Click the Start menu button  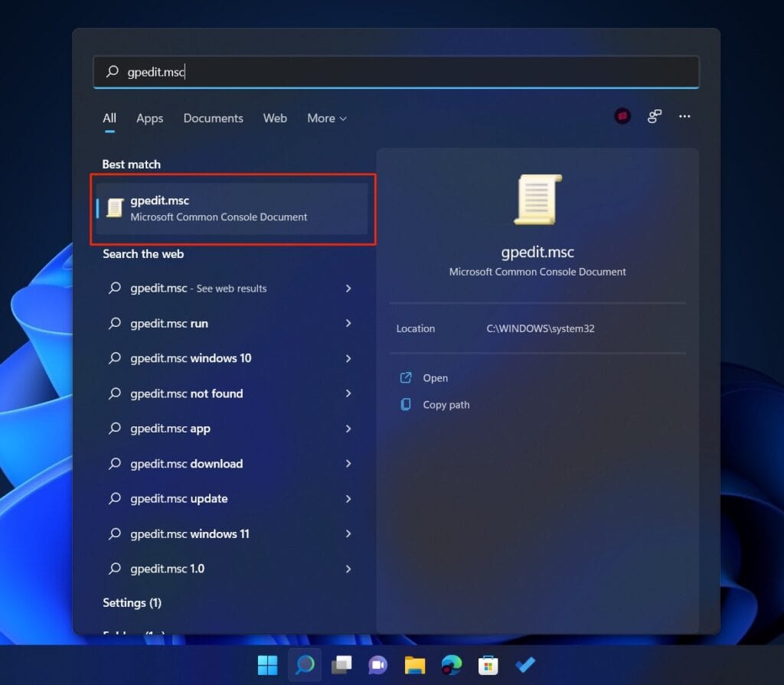pyautogui.click(x=267, y=665)
